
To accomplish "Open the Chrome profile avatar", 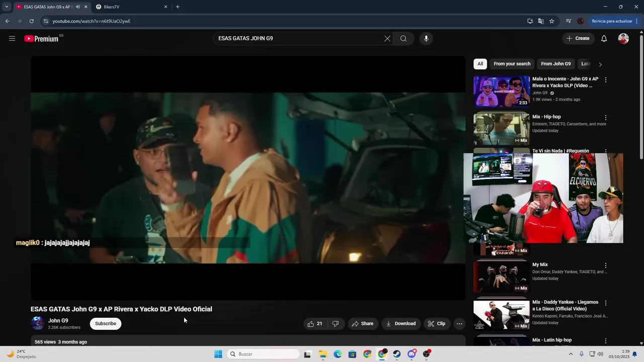I will click(x=581, y=21).
